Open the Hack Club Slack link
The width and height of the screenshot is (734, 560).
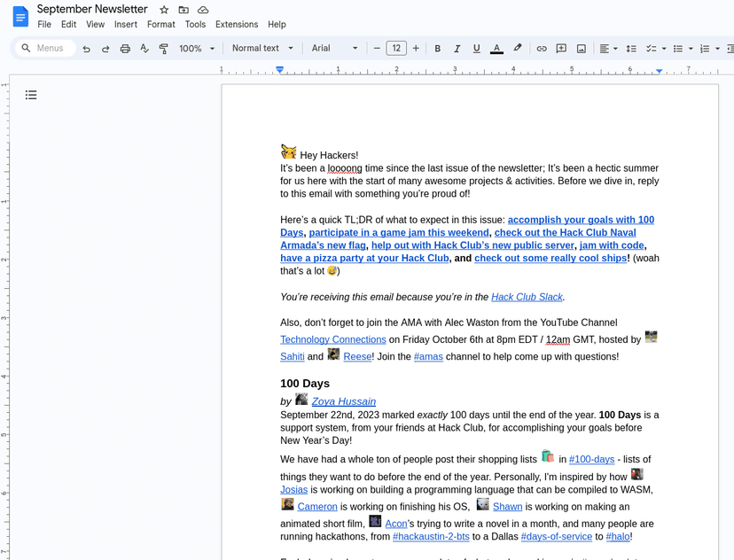point(527,297)
